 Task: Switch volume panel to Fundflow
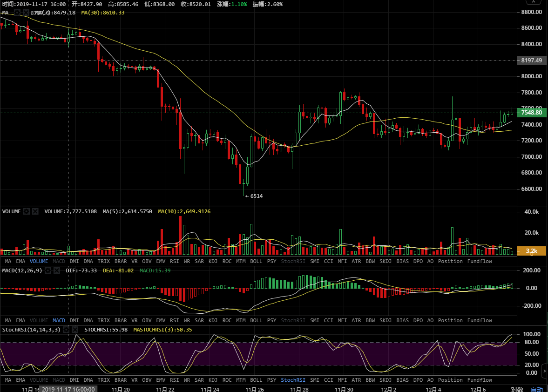(480, 262)
